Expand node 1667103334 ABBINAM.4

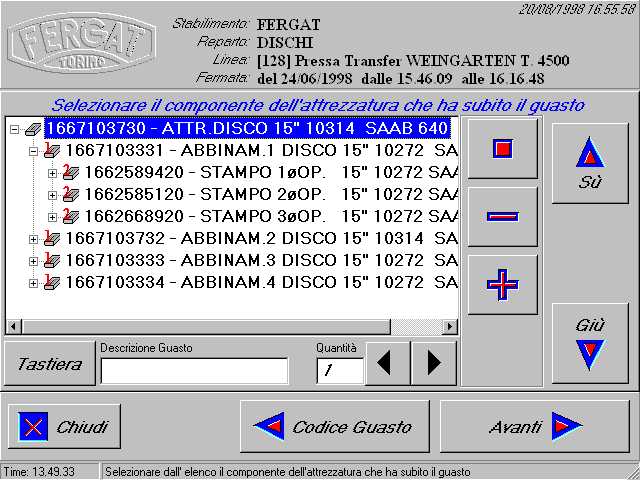pyautogui.click(x=33, y=283)
